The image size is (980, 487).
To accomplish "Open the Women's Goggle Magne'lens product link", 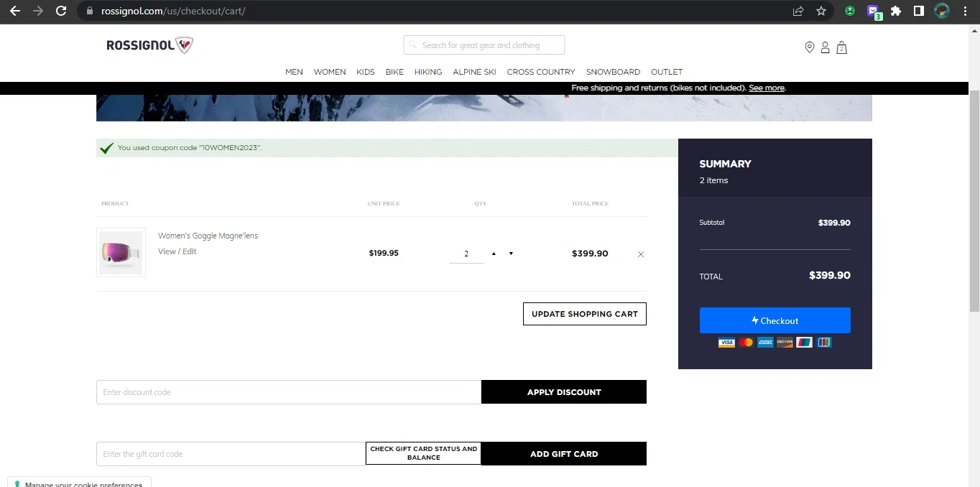I will 208,236.
